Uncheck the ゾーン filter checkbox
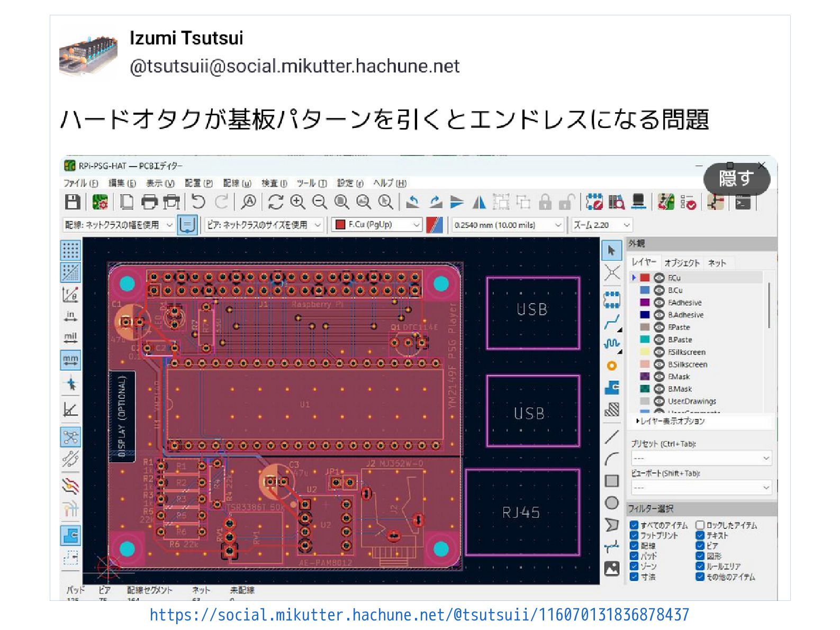840x630 pixels. click(x=634, y=566)
